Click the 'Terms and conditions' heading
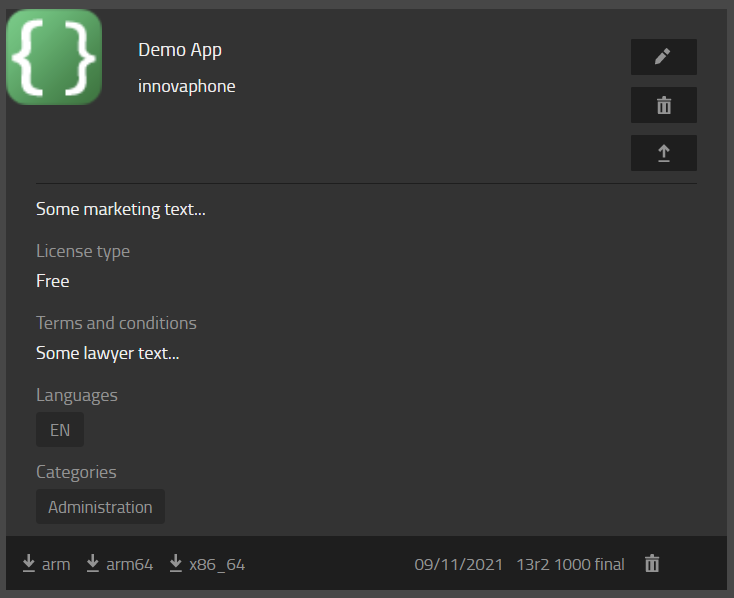The image size is (734, 598). point(116,323)
